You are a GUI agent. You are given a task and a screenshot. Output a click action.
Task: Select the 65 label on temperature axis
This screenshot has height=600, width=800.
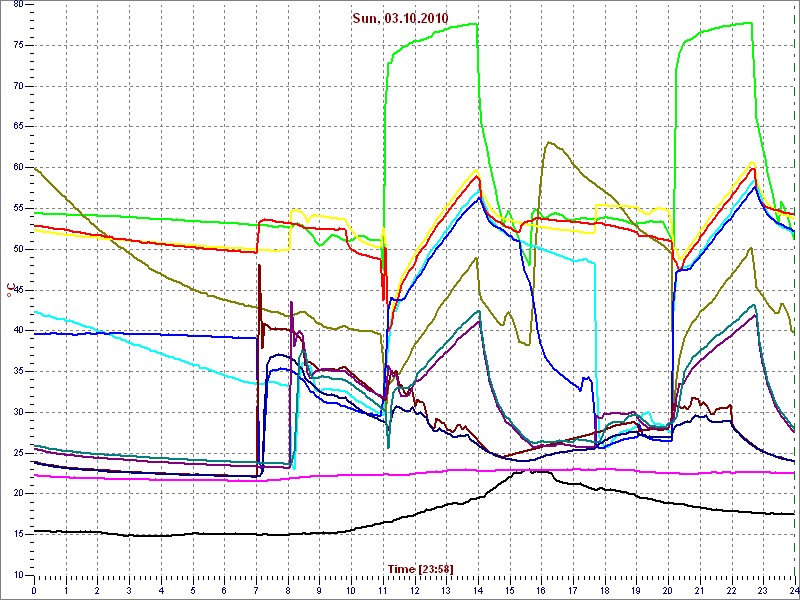click(x=17, y=127)
